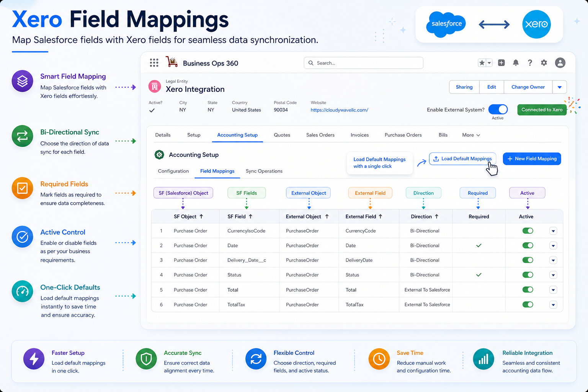Open row actions menu for Delivery_Date__c row
Viewport: 588px width, 392px height.
pos(553,260)
